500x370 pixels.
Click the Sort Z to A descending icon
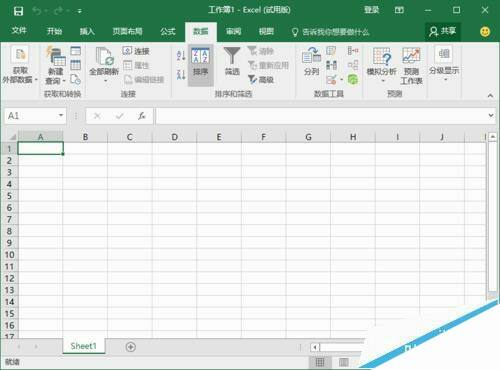tap(181, 74)
